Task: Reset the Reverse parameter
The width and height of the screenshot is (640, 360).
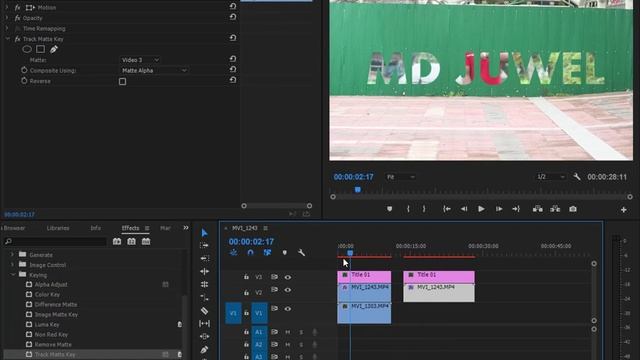Action: [x=233, y=80]
